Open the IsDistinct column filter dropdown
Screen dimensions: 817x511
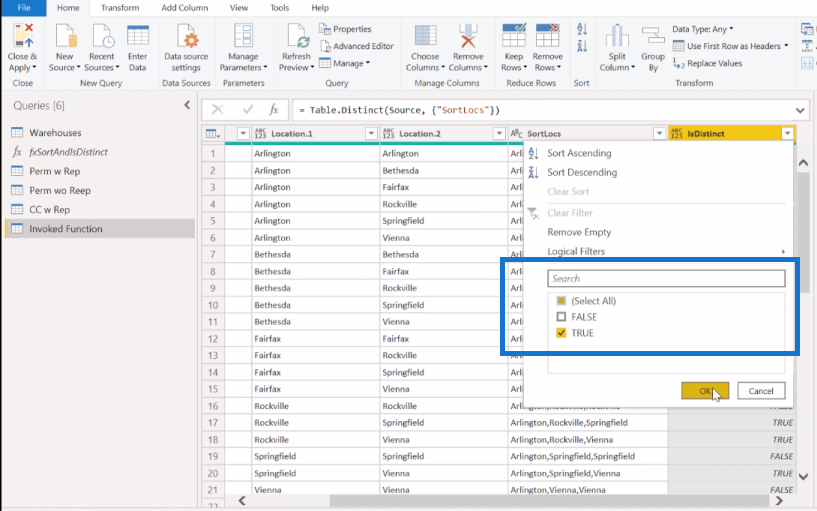click(787, 134)
